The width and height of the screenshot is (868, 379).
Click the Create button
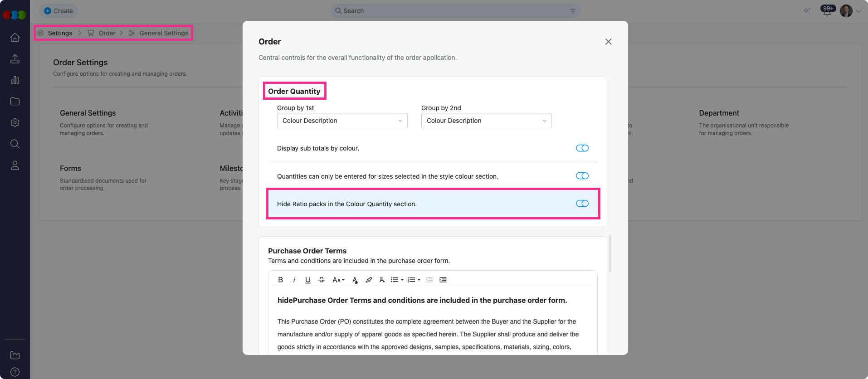tap(59, 11)
